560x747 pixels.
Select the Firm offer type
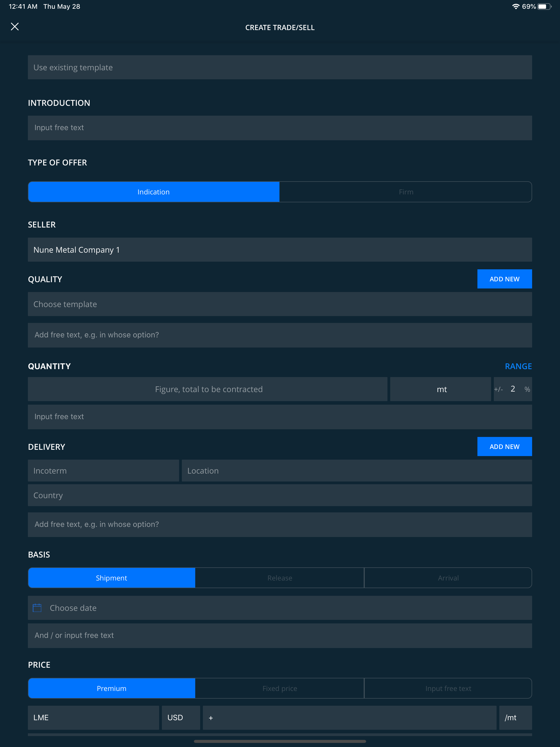(406, 192)
